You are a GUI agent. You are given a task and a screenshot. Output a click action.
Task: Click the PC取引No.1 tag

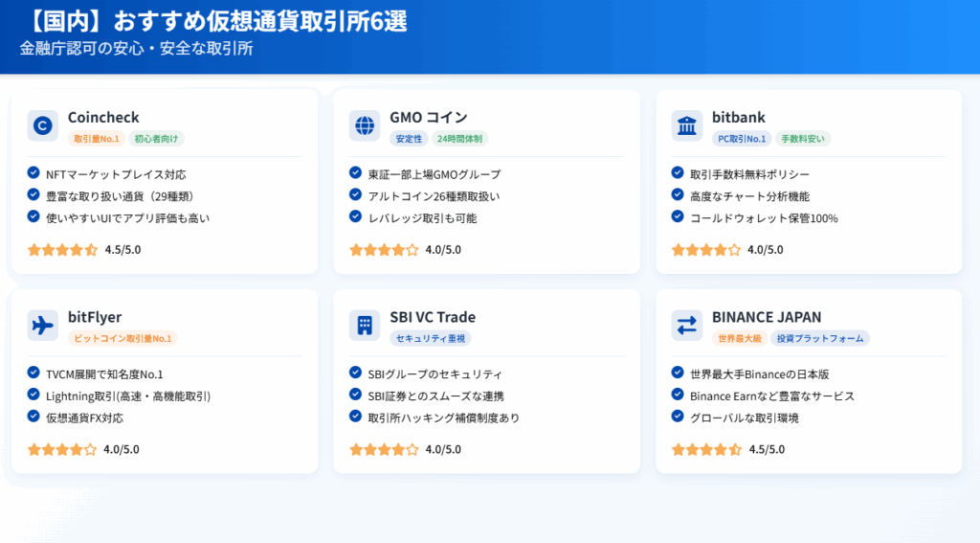(742, 139)
